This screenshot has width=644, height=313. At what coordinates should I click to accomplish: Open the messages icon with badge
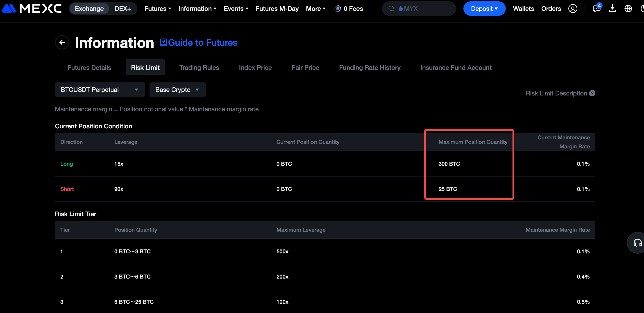pos(596,9)
